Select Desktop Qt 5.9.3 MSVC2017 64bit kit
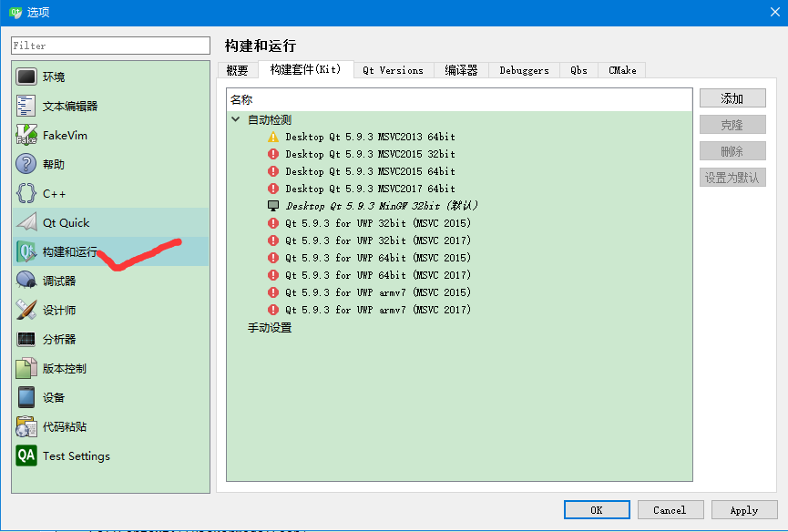This screenshot has width=788, height=532. [371, 189]
